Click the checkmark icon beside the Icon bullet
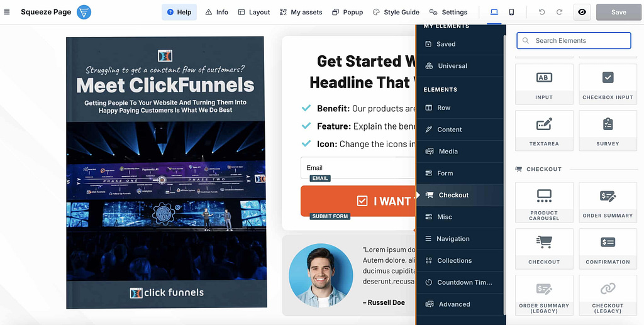Screen dimensions: 644x325 (306, 143)
